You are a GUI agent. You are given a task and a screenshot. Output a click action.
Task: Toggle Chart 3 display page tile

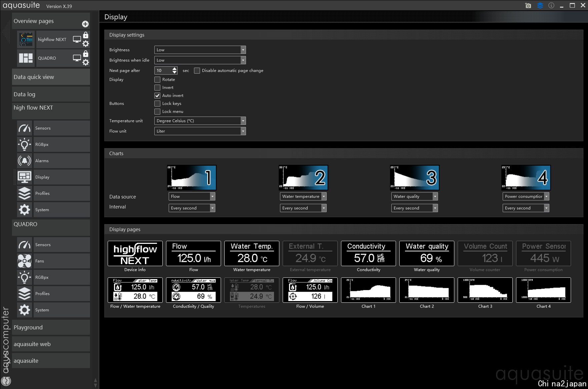(x=485, y=290)
